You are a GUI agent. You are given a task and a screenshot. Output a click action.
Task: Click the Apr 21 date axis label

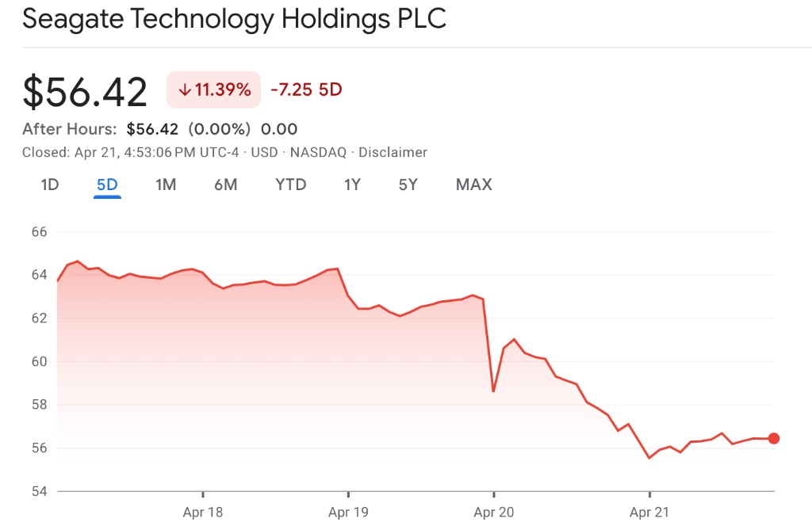649,513
